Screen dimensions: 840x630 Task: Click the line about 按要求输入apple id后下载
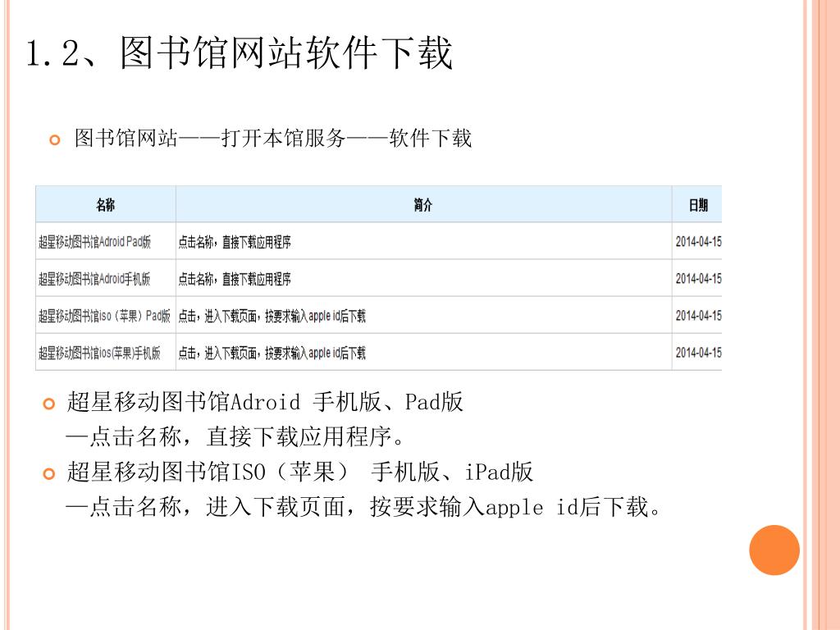coord(363,507)
